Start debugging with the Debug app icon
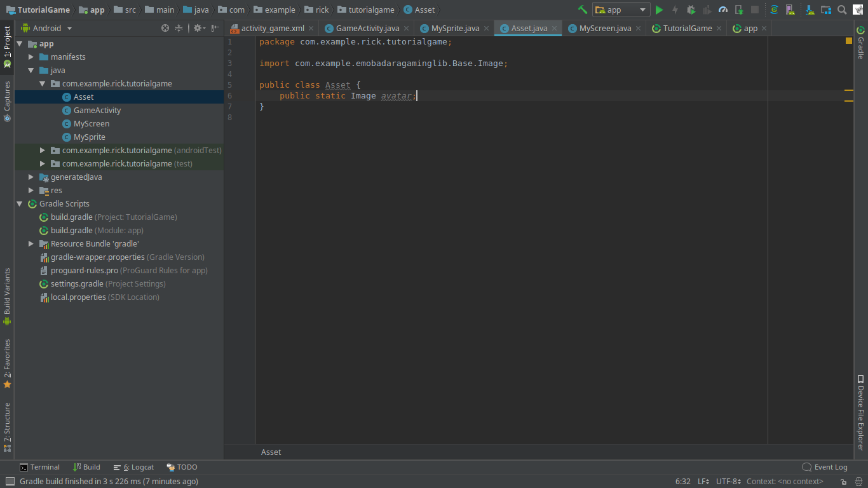 point(691,10)
